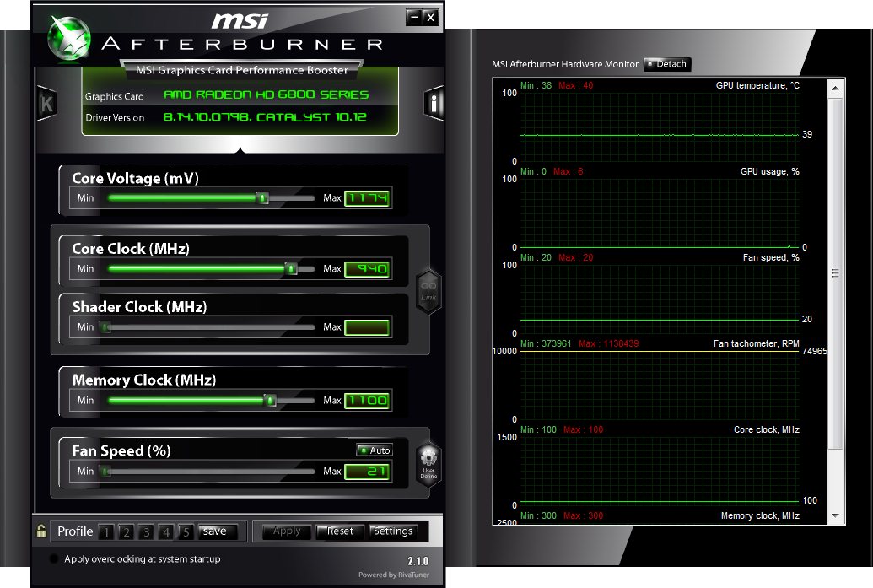873x588 pixels.
Task: Minimize the Afterburner window
Action: [x=413, y=17]
